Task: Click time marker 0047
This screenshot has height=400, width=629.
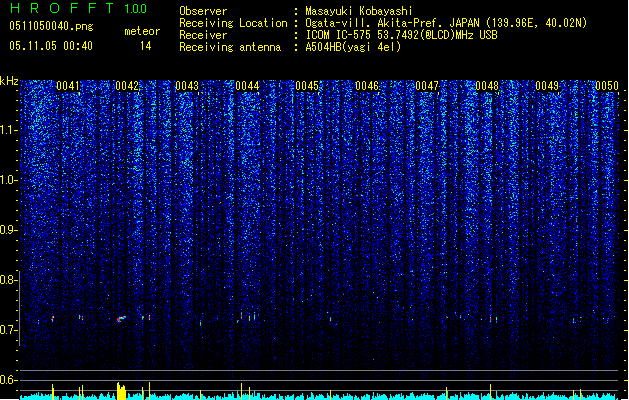Action: (x=427, y=86)
